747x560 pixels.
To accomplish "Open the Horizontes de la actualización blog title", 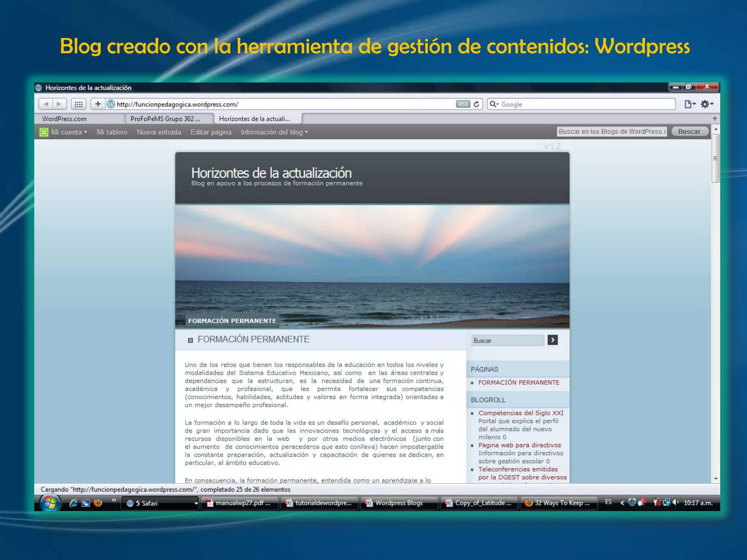I will click(x=271, y=173).
